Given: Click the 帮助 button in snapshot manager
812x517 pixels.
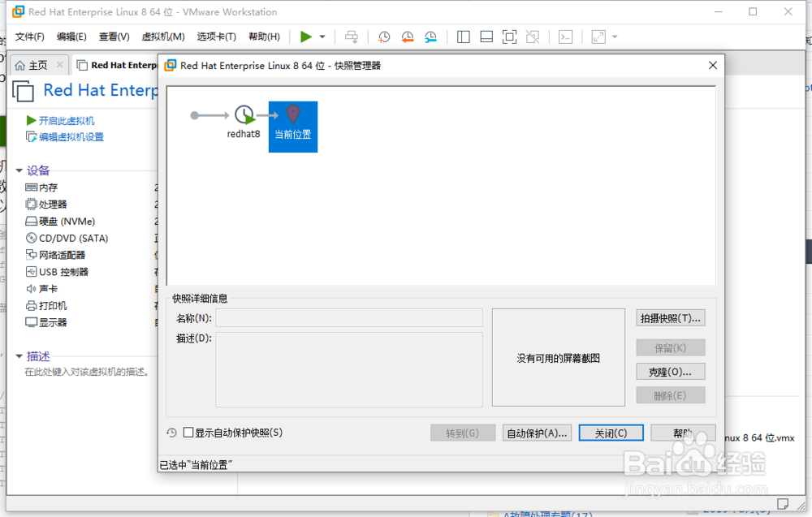Looking at the screenshot, I should (x=683, y=433).
